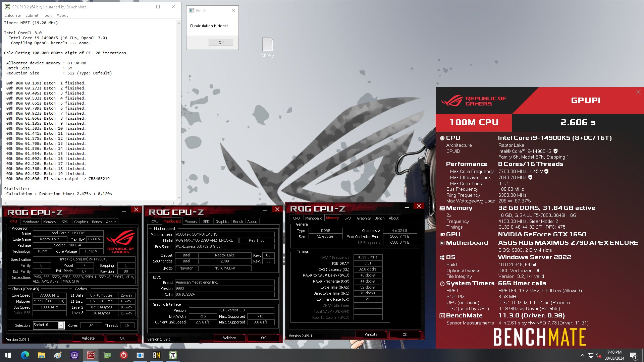This screenshot has height=362, width=644.
Task: Click the DRAM Frequency 4133.3 MHz value
Action: tap(368, 257)
